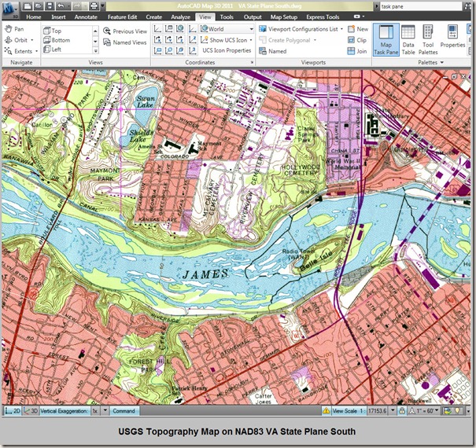The width and height of the screenshot is (476, 448).
Task: Expand the full Views gallery list
Action: pyautogui.click(x=95, y=51)
